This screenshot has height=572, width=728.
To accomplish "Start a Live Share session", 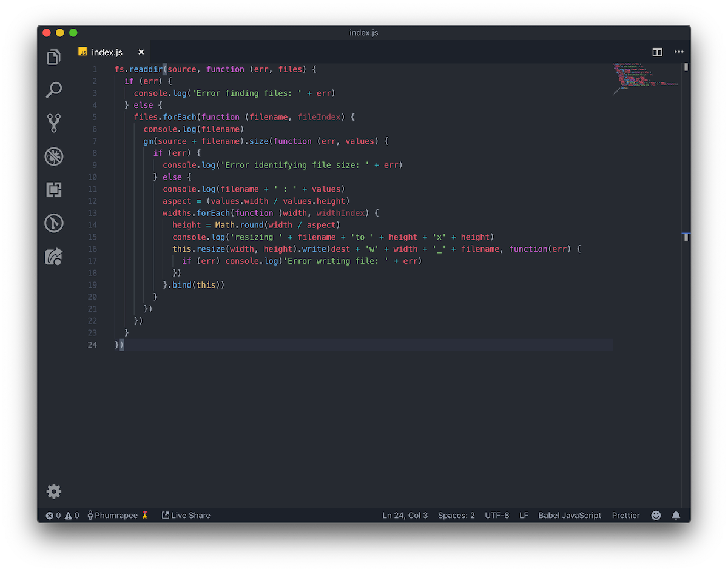I will click(x=186, y=516).
